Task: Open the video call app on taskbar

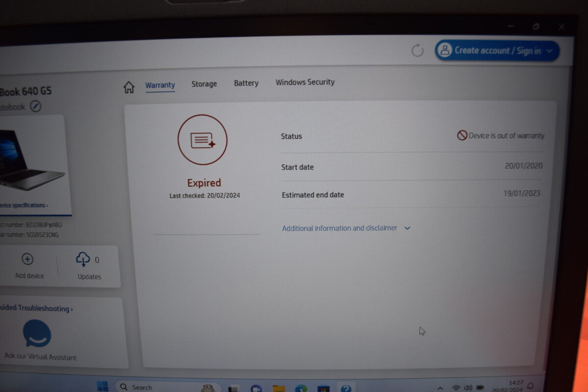Action: point(256,388)
